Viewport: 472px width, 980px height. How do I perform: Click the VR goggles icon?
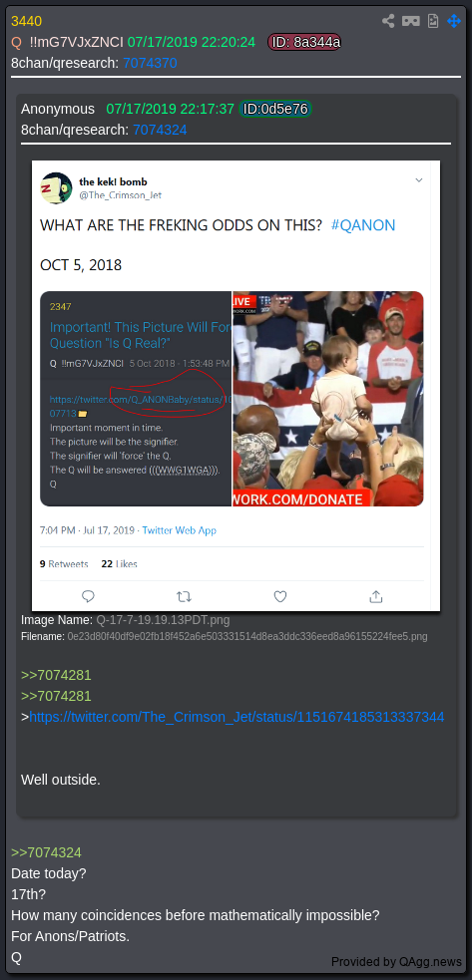411,21
